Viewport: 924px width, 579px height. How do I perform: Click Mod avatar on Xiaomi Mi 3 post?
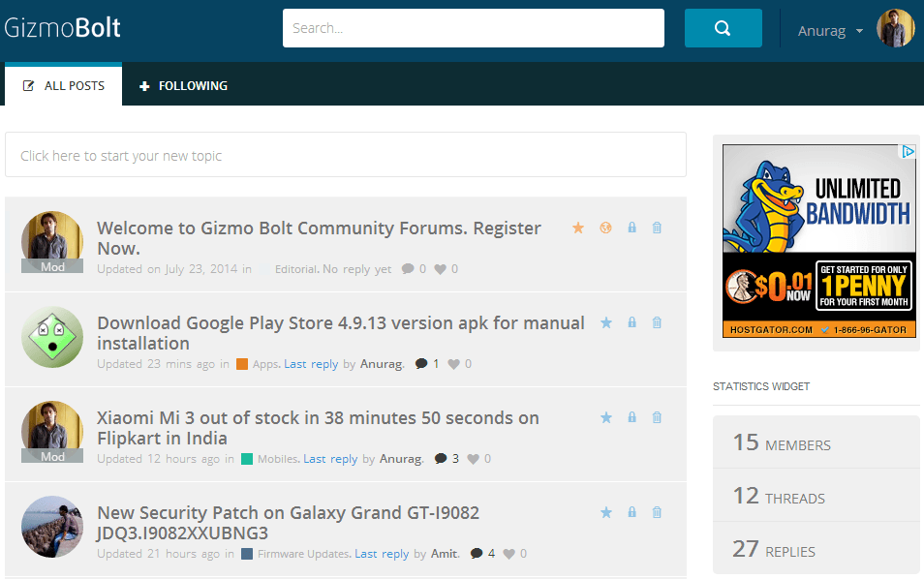(x=52, y=432)
